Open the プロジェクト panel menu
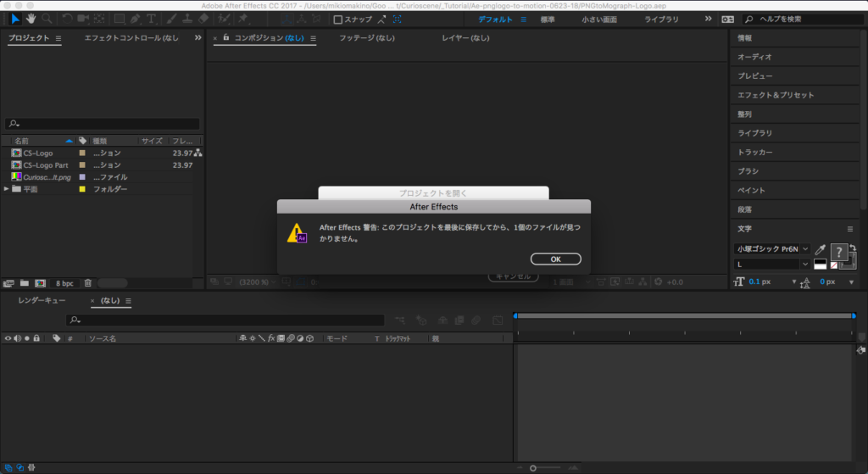Image resolution: width=868 pixels, height=474 pixels. pos(58,38)
